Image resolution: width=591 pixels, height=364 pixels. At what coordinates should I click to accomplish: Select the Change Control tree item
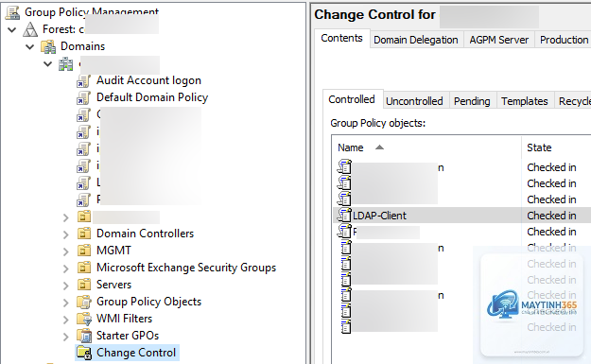pyautogui.click(x=136, y=353)
